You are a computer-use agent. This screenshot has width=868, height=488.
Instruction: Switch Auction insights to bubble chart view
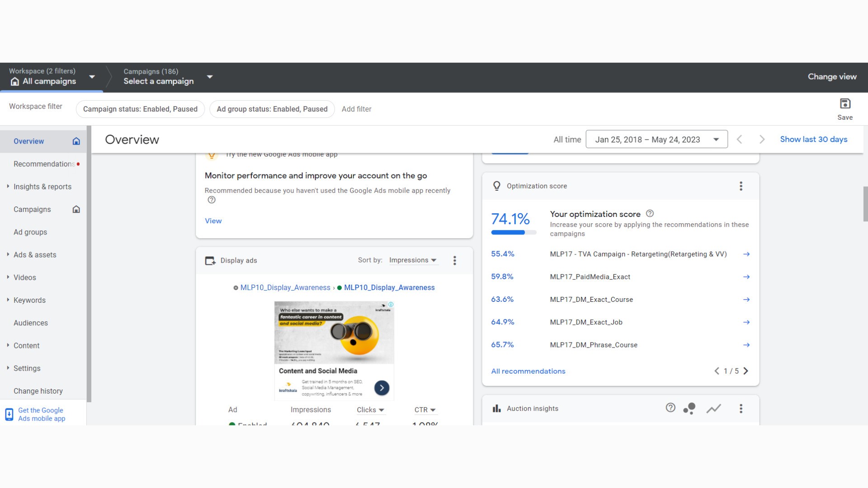(689, 408)
